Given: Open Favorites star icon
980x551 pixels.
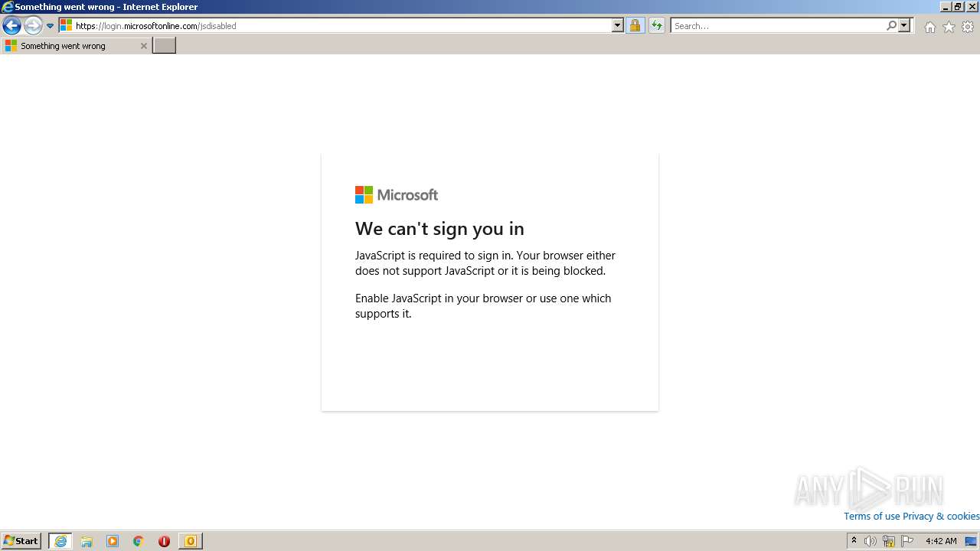Looking at the screenshot, I should (949, 27).
